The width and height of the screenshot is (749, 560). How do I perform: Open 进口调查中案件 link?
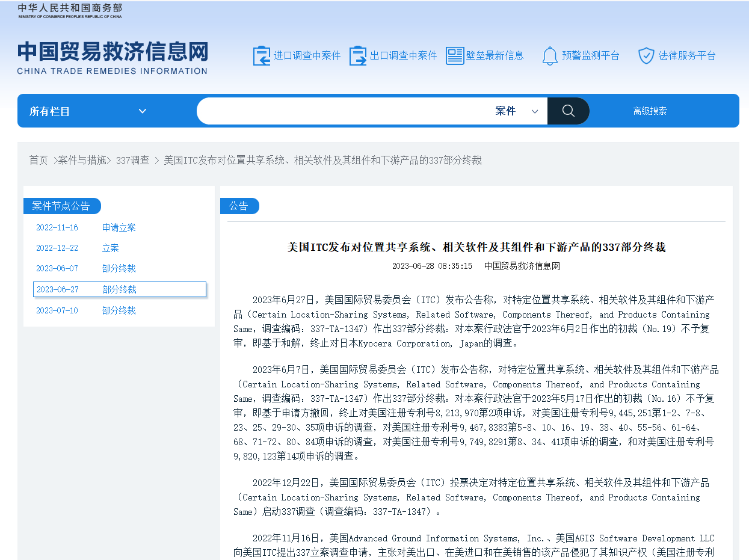tap(307, 55)
